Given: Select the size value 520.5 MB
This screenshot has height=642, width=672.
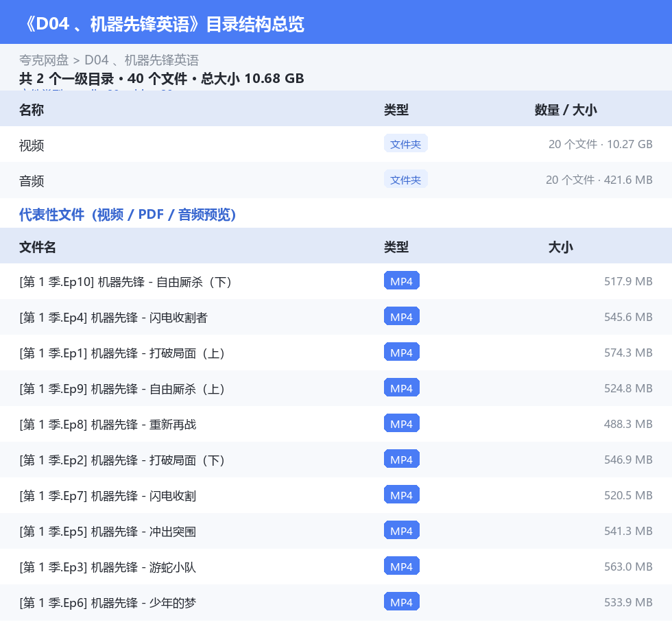Looking at the screenshot, I should [x=628, y=495].
